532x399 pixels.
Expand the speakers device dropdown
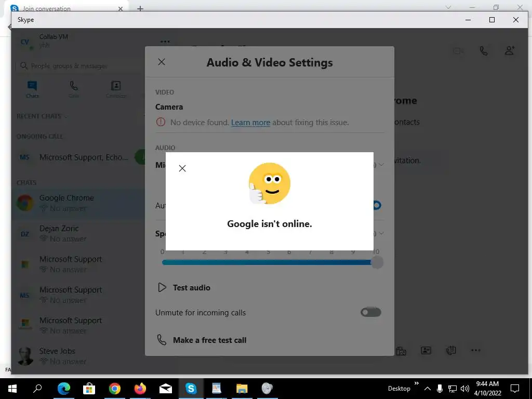[x=381, y=233]
